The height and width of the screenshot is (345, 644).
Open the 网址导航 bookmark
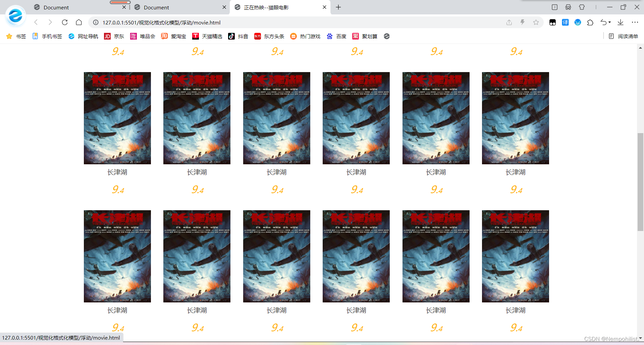click(x=83, y=36)
